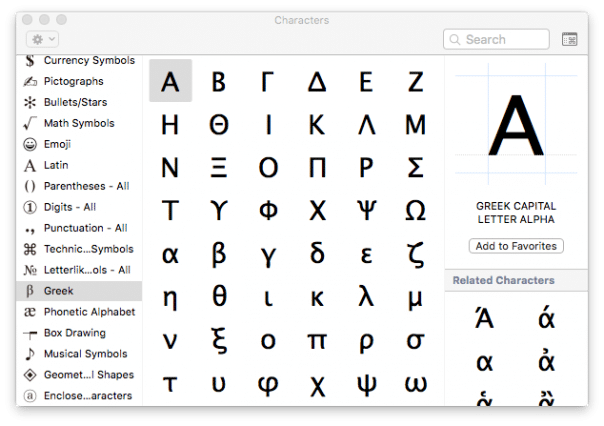Select Letterlike Symbols - All category
This screenshot has width=604, height=426.
(x=79, y=270)
